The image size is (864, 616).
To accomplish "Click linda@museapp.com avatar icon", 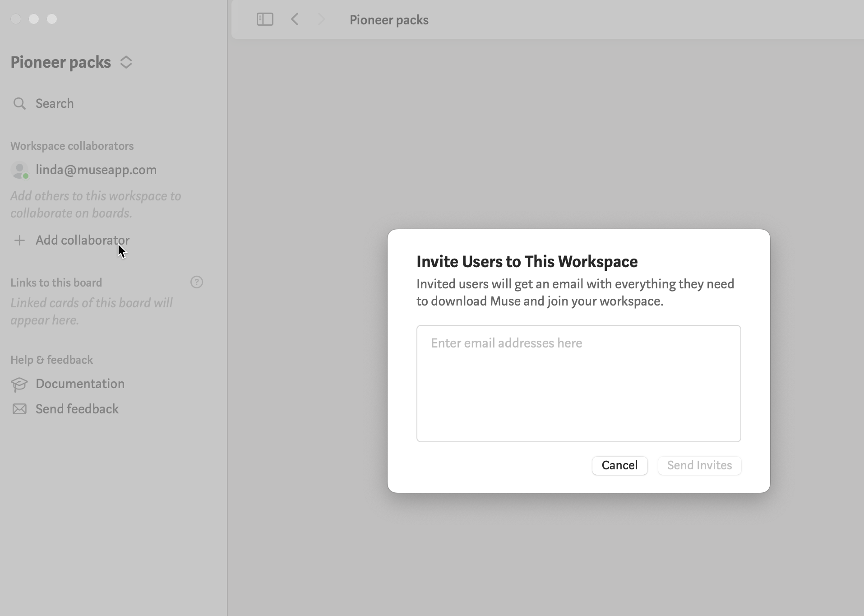I will coord(19,170).
